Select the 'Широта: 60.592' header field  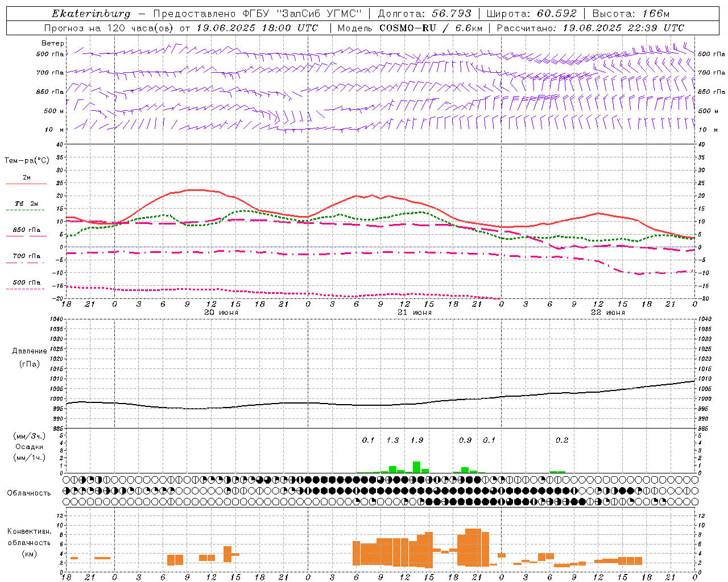(x=531, y=14)
